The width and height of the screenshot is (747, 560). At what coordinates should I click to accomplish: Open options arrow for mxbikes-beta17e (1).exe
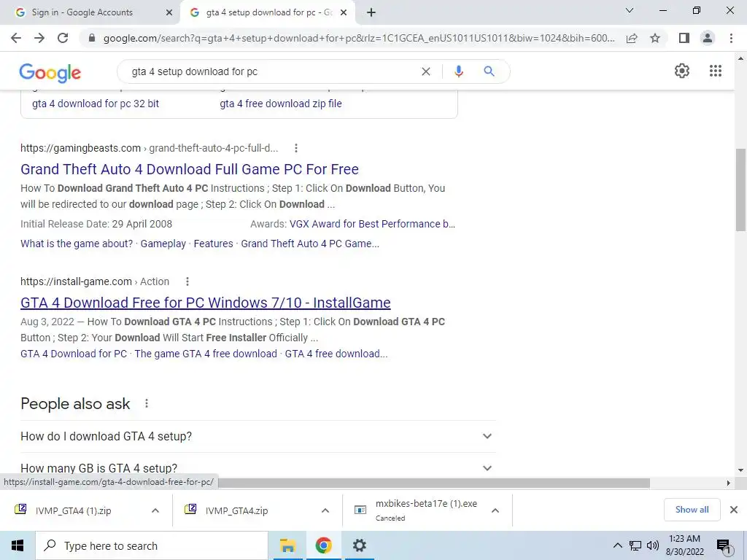[495, 510]
